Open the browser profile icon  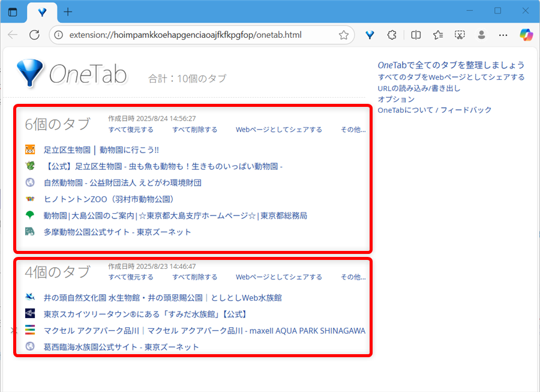[481, 35]
